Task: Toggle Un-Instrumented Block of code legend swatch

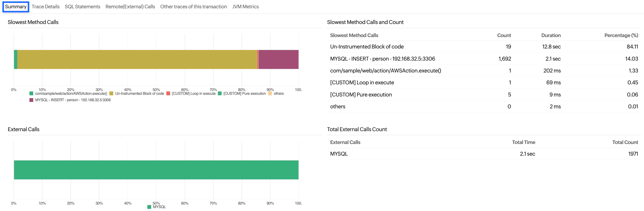Action: 111,94
